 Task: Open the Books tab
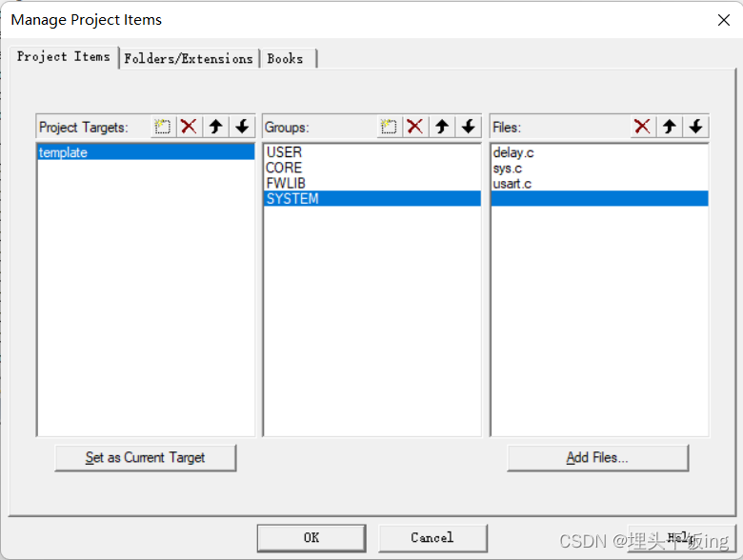coord(288,59)
